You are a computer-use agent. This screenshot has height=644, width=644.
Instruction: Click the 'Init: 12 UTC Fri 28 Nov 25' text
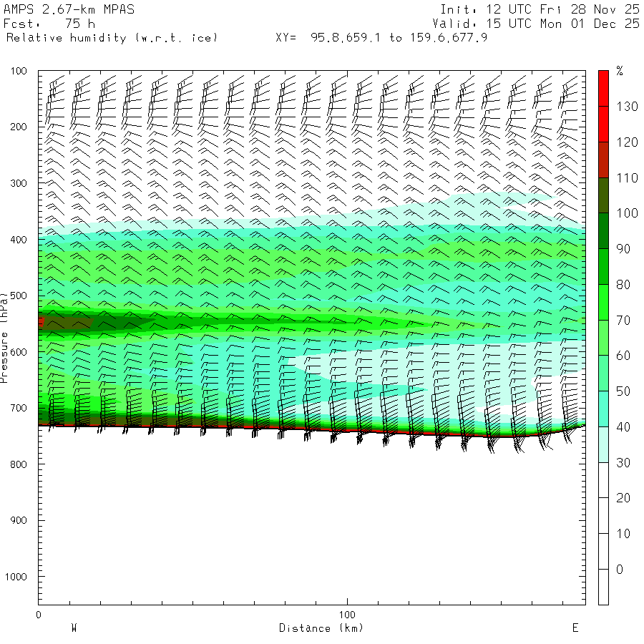coord(540,9)
